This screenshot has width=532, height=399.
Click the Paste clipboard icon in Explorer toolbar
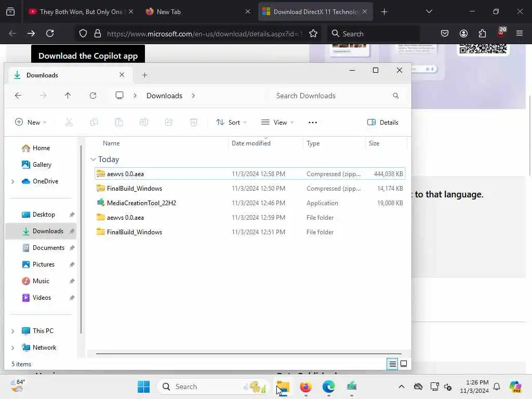[119, 122]
